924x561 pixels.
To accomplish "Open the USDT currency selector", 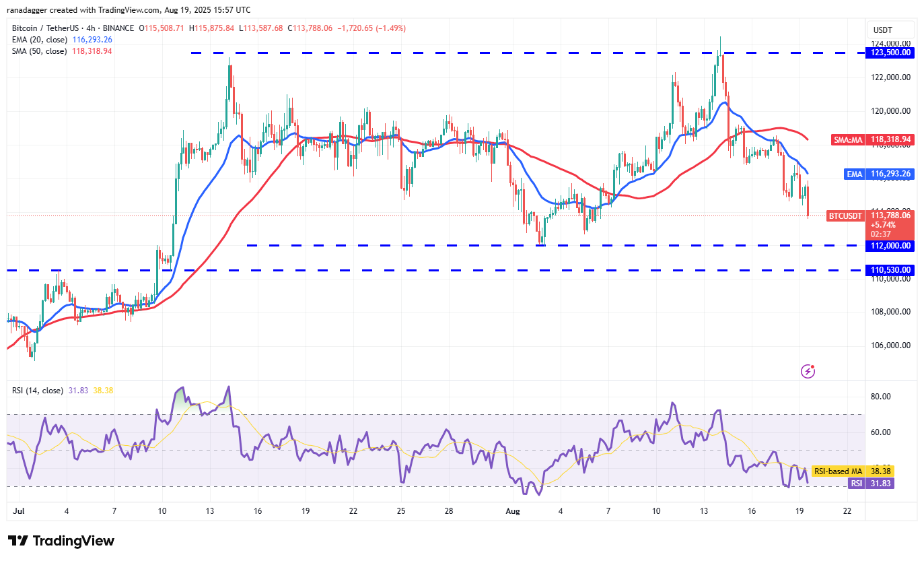I will tap(882, 30).
